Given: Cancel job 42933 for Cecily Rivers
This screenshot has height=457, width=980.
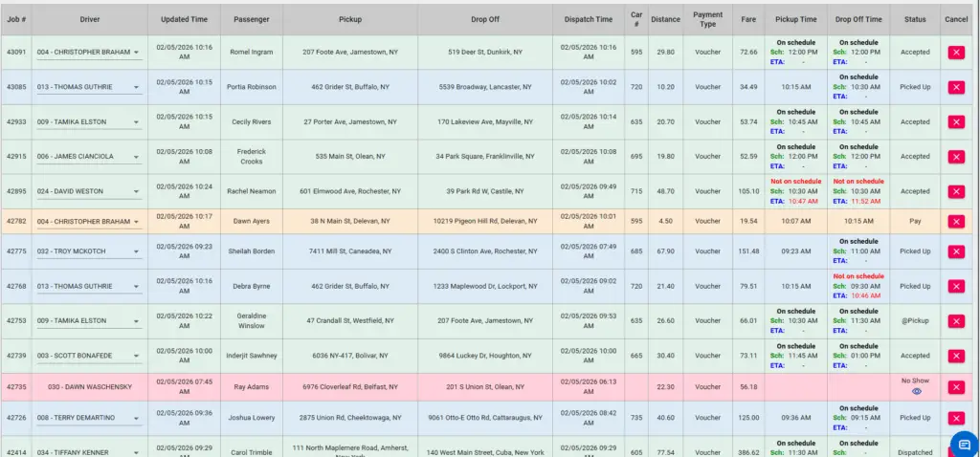Looking at the screenshot, I should pyautogui.click(x=955, y=121).
